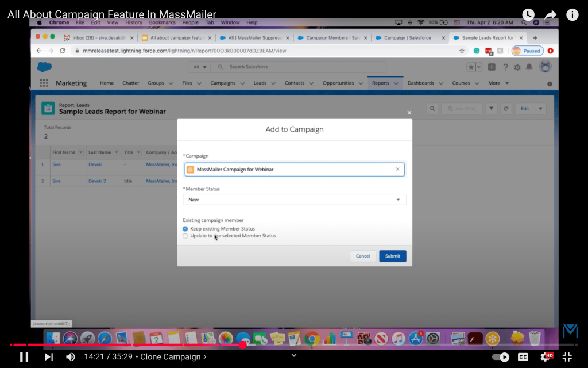
Task: Expand the Leads tab dropdown chevron
Action: pyautogui.click(x=274, y=83)
